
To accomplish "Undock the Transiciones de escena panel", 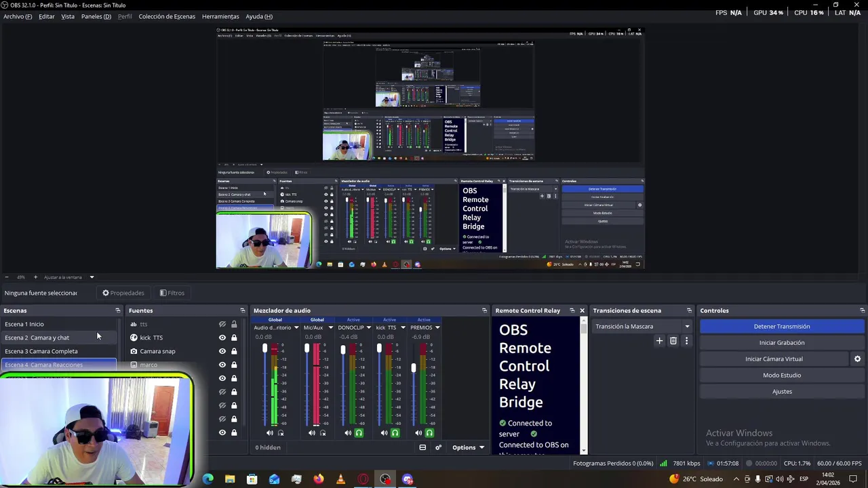I will point(689,310).
